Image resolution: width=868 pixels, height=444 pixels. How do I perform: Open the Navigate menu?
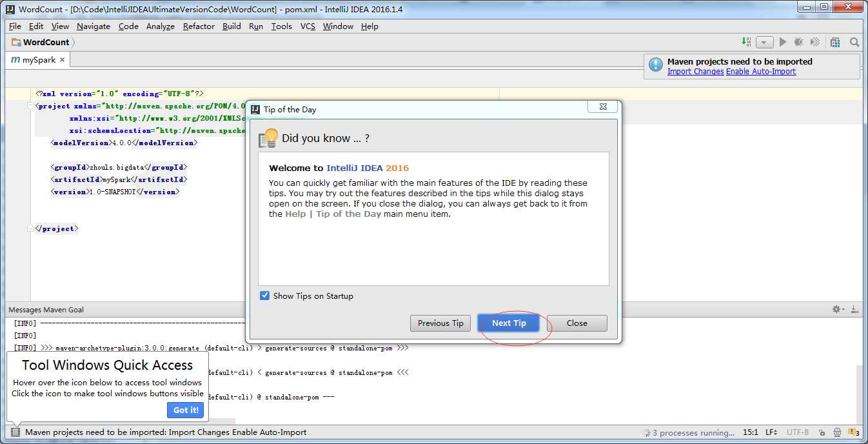point(94,26)
